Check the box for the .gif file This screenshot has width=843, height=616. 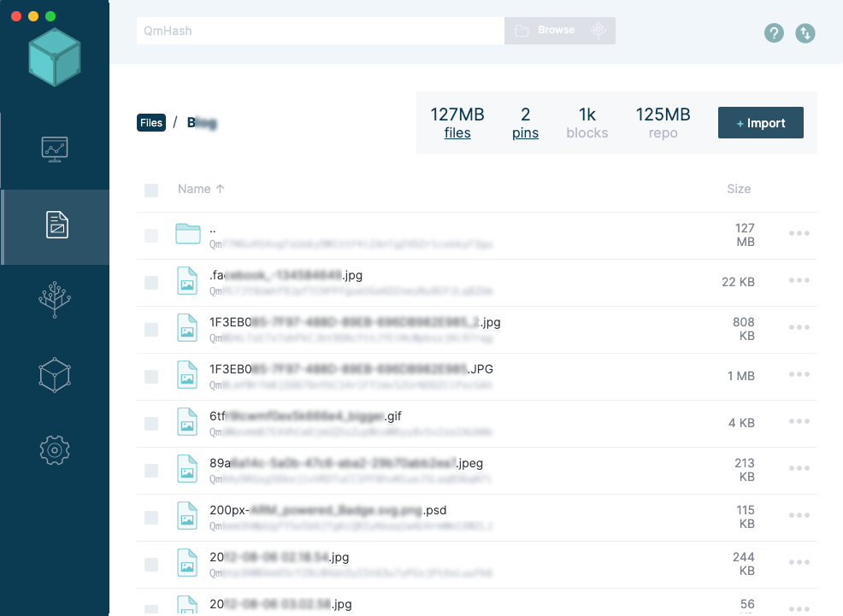(x=151, y=424)
